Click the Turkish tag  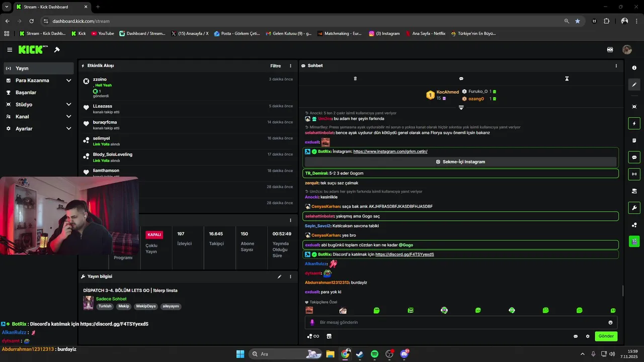105,306
